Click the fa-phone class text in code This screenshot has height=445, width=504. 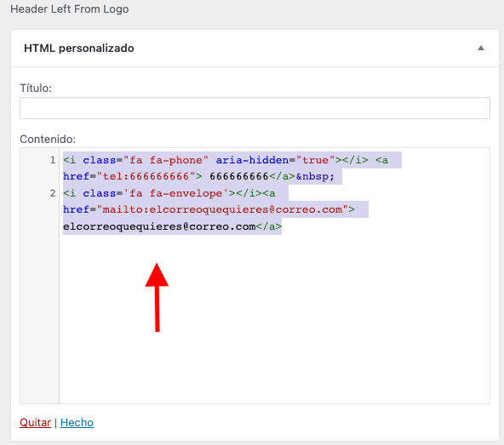[x=166, y=160]
